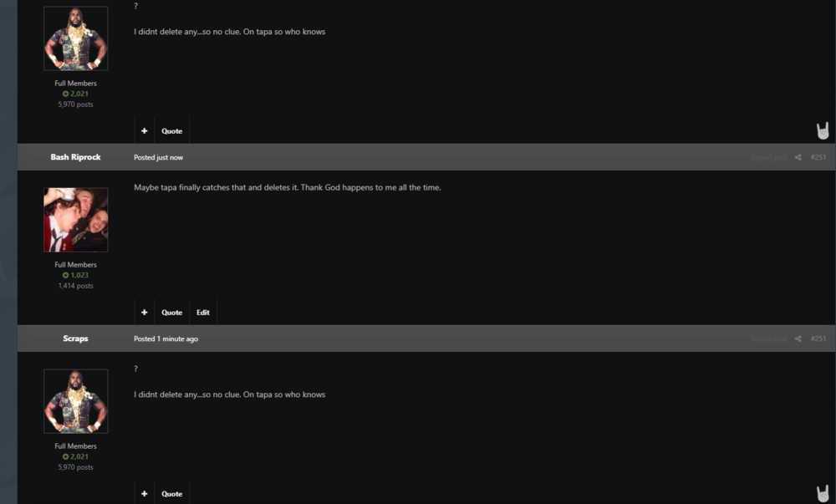Click Quote just above Bash Riprock's header
Screen dimensions: 836x504
click(x=171, y=131)
